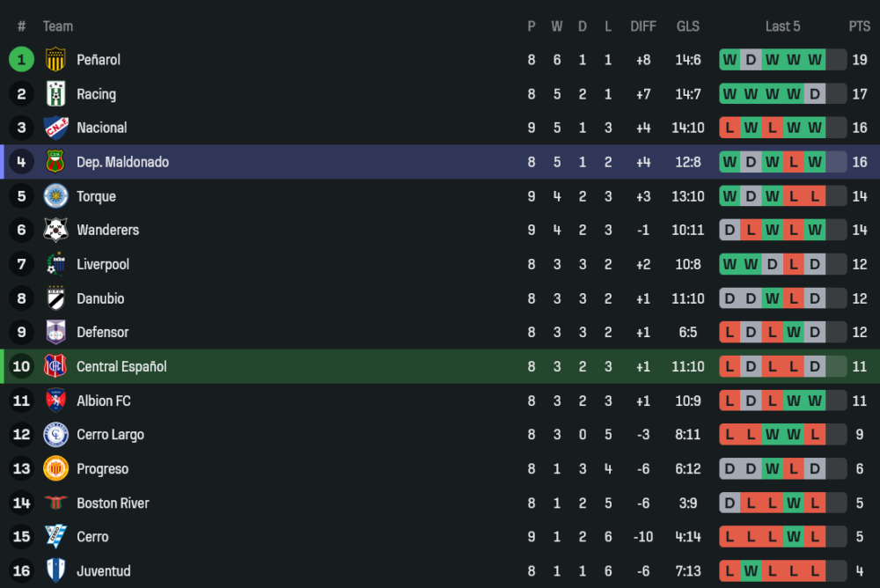Open the Danubio team link
Image resolution: width=880 pixels, height=588 pixels.
[x=100, y=298]
